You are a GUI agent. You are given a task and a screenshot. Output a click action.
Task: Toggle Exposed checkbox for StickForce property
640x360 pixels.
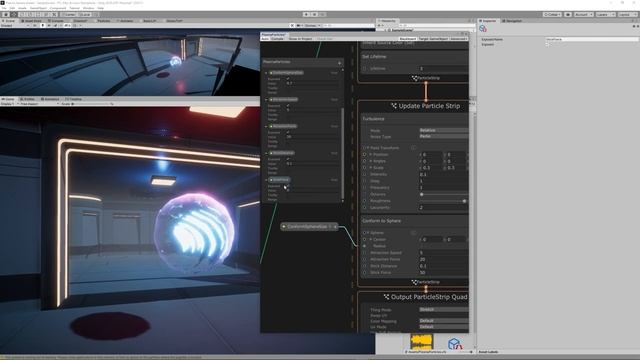[x=288, y=186]
